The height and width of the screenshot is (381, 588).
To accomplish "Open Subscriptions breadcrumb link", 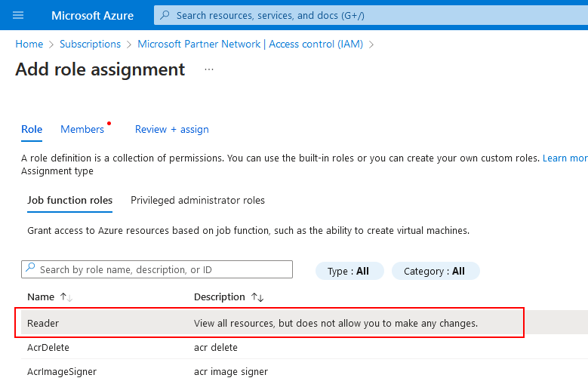I will (x=90, y=45).
